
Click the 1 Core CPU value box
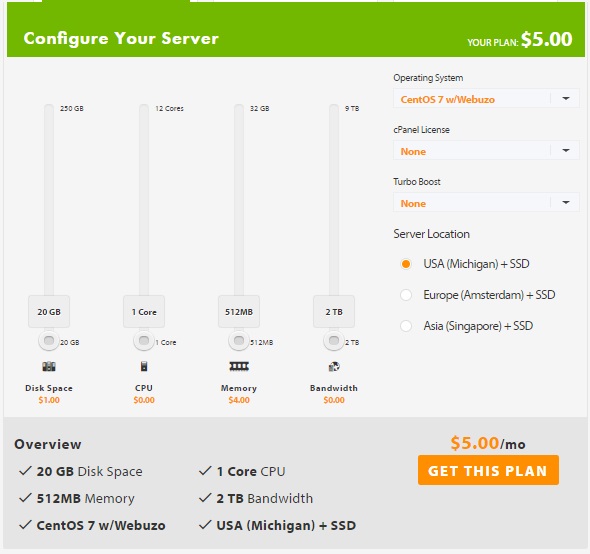pos(144,312)
